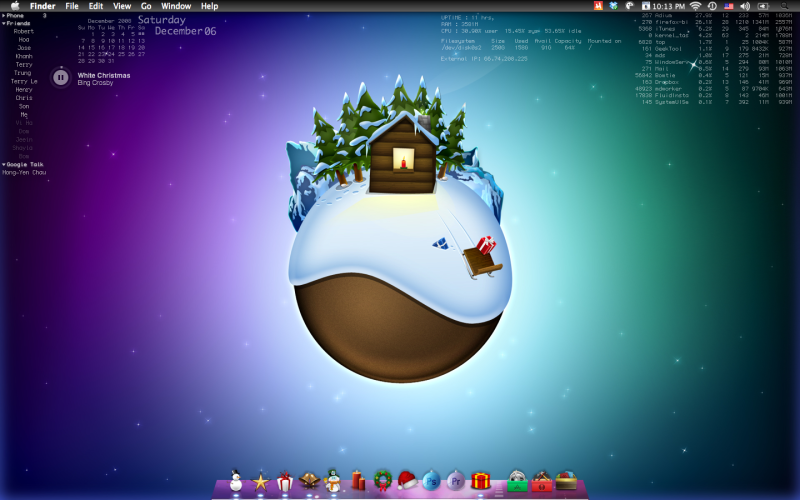Image resolution: width=800 pixels, height=500 pixels.
Task: Open the Apple menu
Action: [x=15, y=6]
